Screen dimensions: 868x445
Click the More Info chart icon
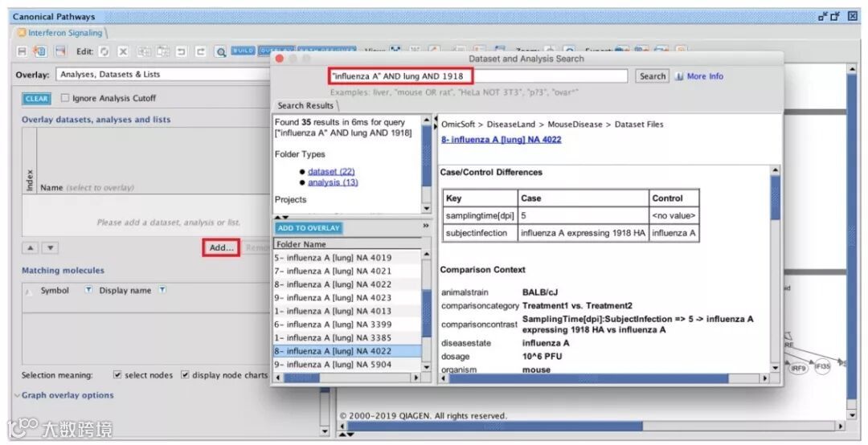pos(679,76)
